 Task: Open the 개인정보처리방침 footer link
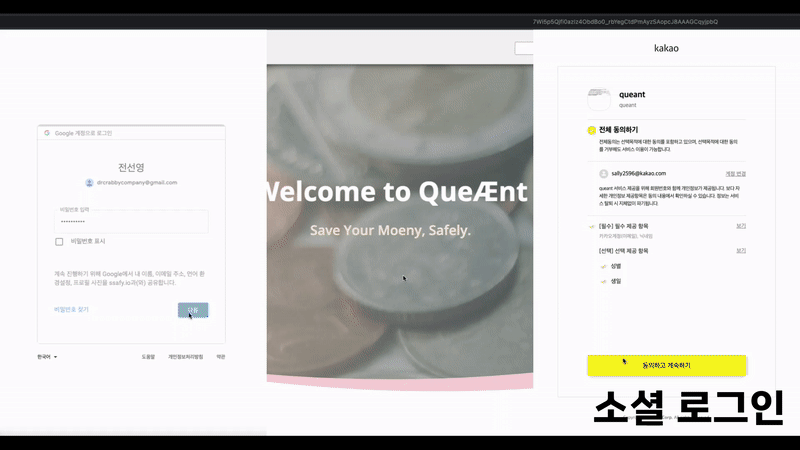pos(186,357)
